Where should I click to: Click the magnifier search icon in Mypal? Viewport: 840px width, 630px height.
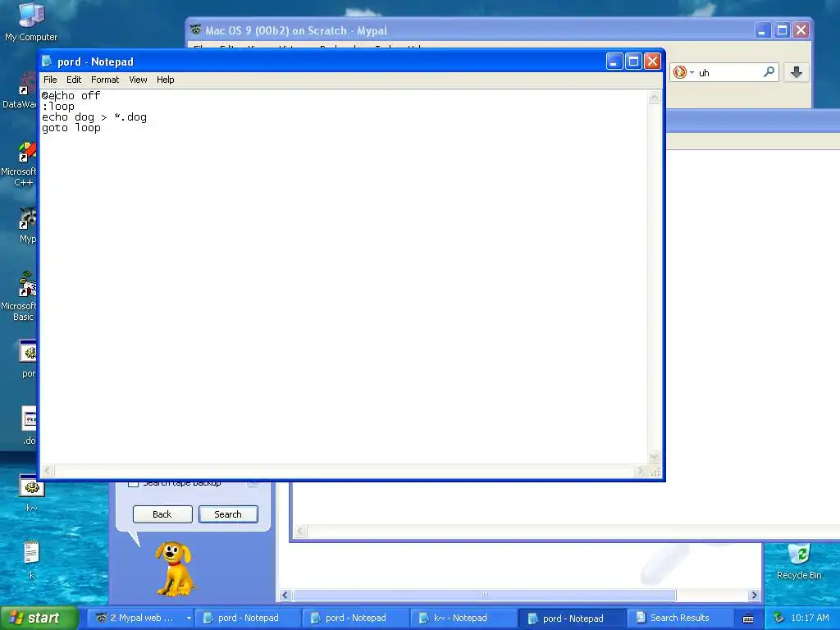point(769,72)
